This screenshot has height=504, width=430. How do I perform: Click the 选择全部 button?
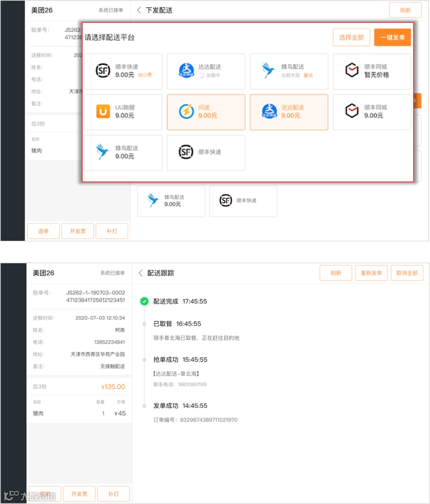[352, 37]
